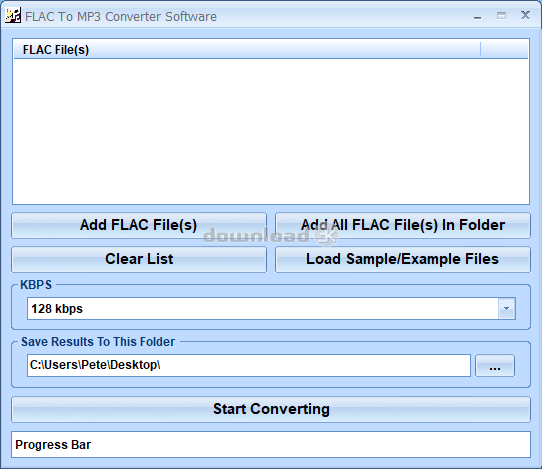The height and width of the screenshot is (469, 542).
Task: Click the Progress Bar area
Action: tap(271, 444)
